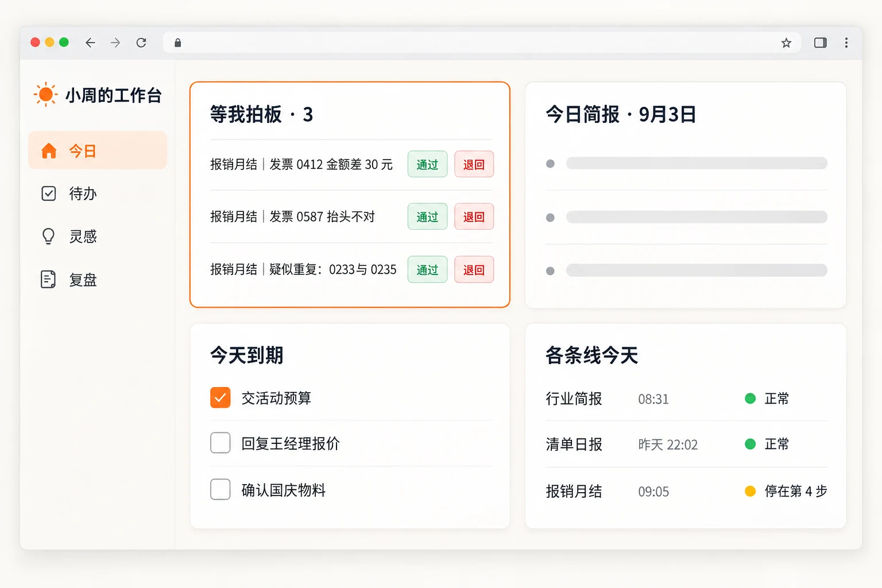Open the browser side panel icon
This screenshot has height=588, width=882.
tap(821, 42)
